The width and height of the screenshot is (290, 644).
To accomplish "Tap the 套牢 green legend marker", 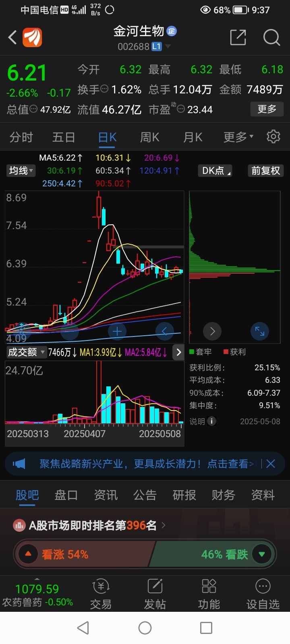I will tap(192, 352).
